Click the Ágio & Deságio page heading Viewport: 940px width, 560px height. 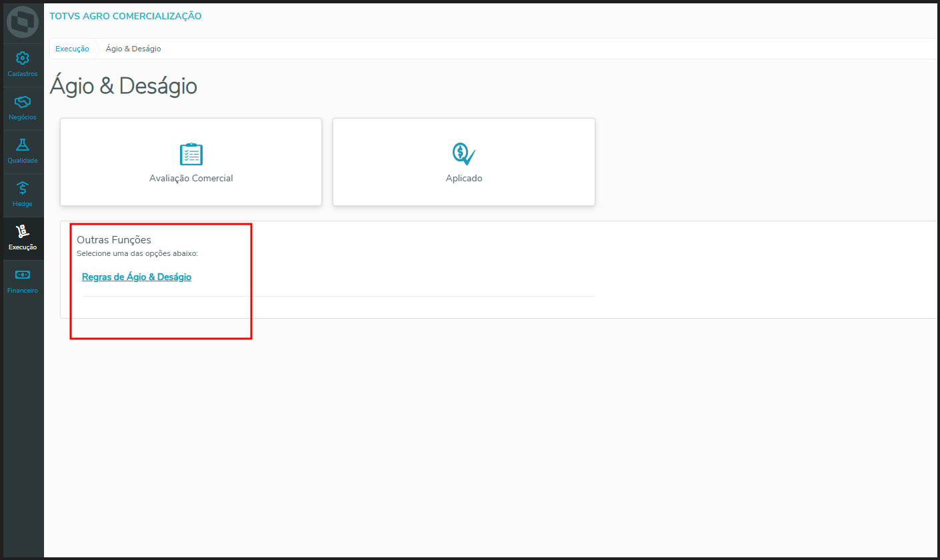[x=123, y=86]
